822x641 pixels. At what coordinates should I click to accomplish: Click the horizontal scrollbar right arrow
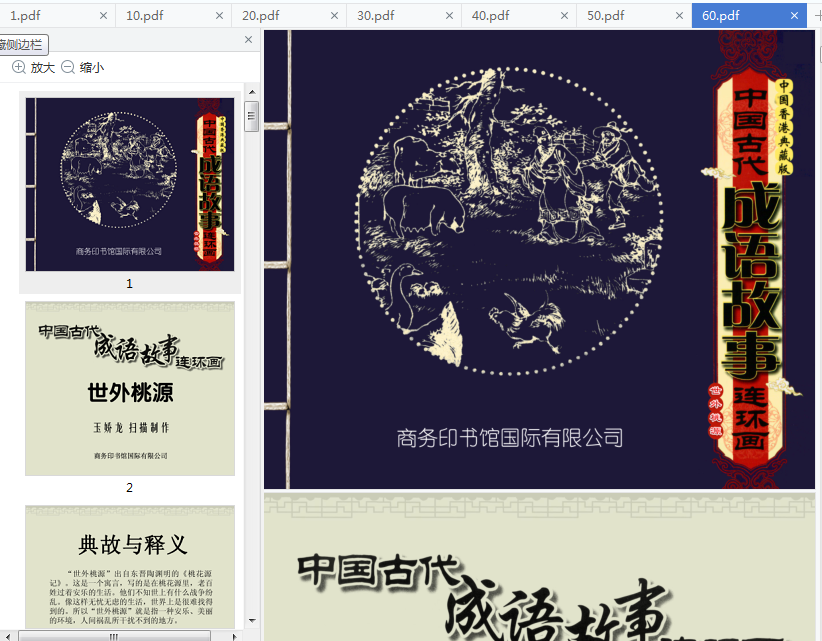234,636
